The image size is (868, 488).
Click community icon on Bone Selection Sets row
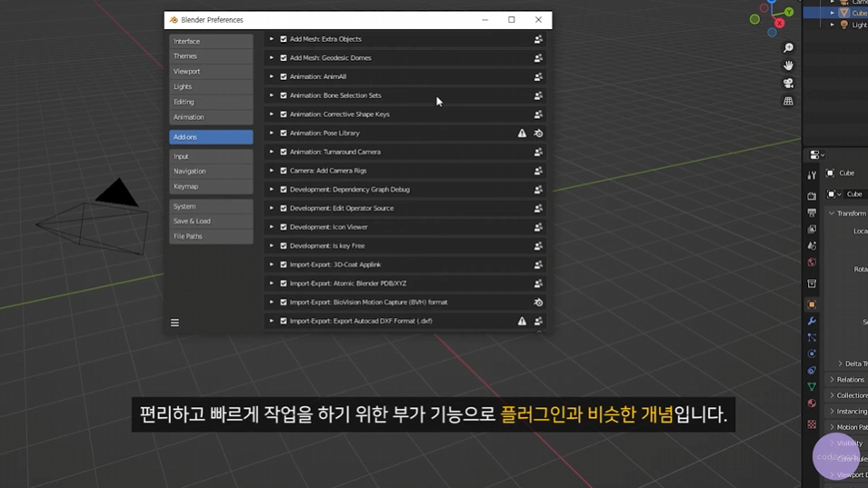point(538,95)
